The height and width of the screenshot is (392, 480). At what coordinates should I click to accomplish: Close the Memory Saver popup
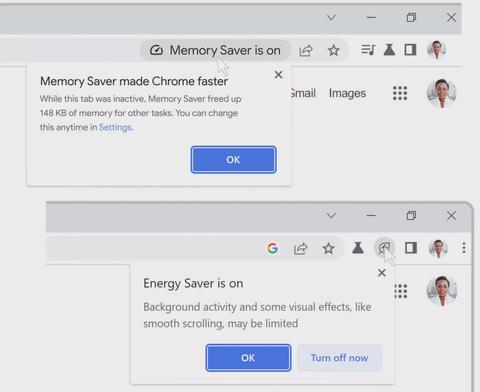pyautogui.click(x=278, y=75)
